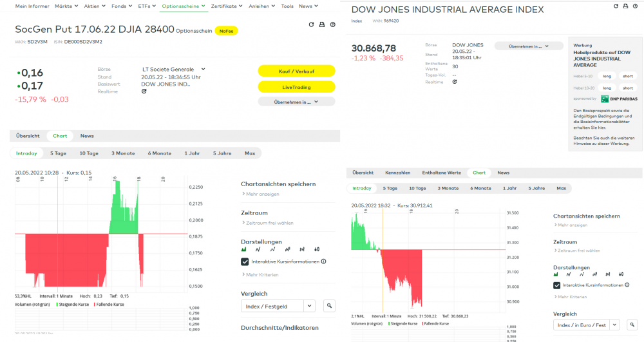This screenshot has width=644, height=342.
Task: Open Übernehmen in dropdown in Dow Jones panel
Action: pyautogui.click(x=529, y=46)
